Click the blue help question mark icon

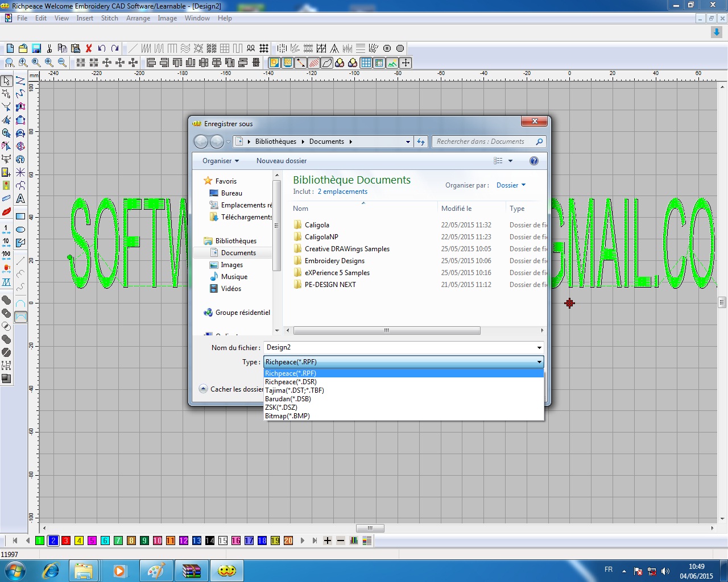tap(533, 161)
